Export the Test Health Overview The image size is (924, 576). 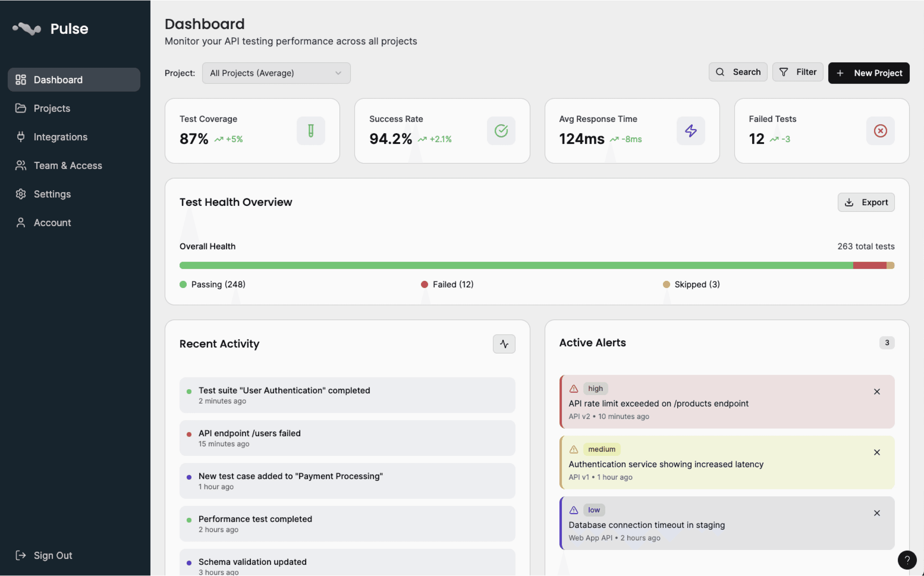[866, 202]
